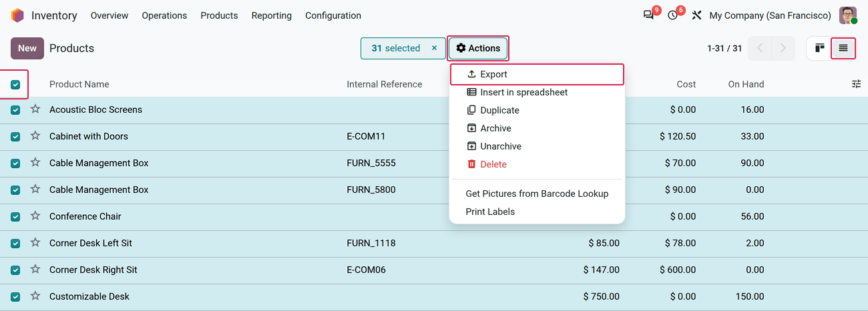Open the Odoo apps home logo

tap(17, 15)
